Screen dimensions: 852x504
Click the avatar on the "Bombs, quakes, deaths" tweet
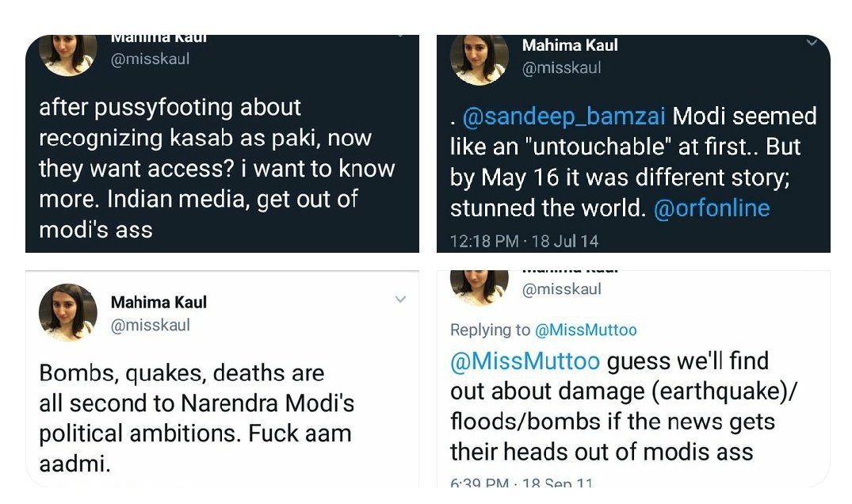(68, 311)
